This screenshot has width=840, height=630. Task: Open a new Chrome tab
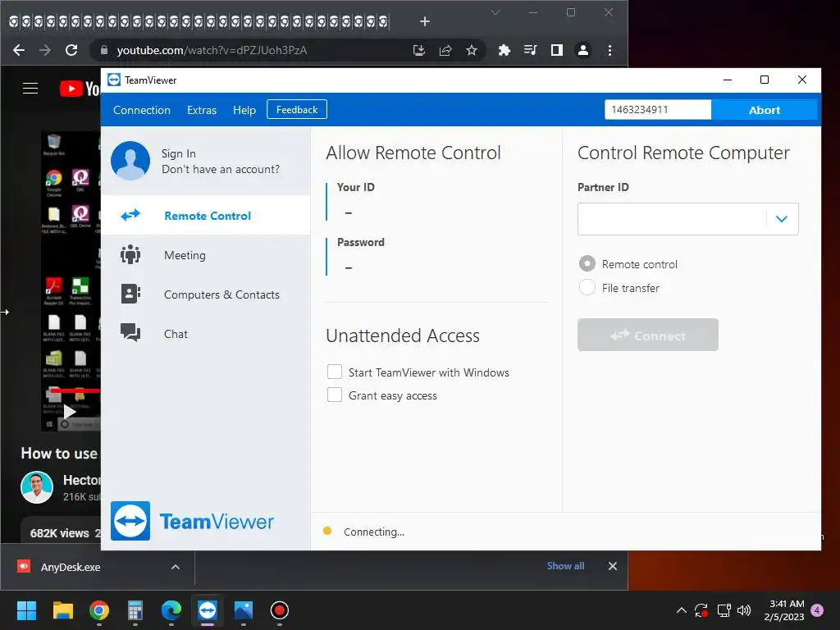(x=425, y=21)
